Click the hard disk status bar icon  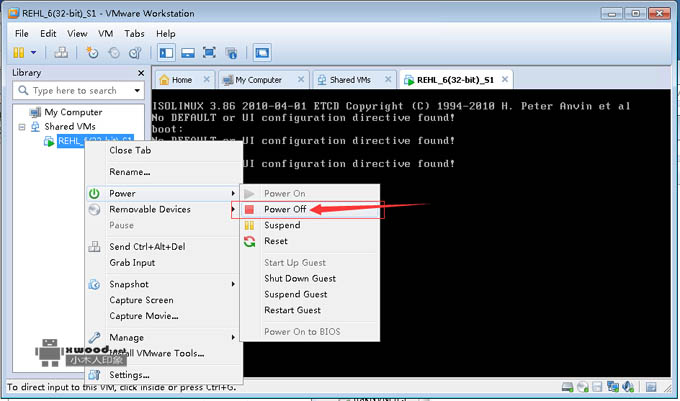tap(567, 387)
